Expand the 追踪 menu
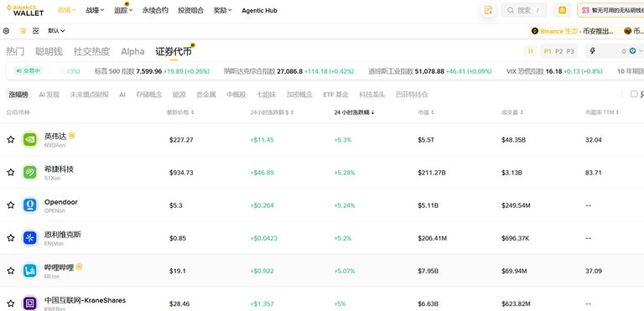The height and width of the screenshot is (311, 644). (123, 10)
